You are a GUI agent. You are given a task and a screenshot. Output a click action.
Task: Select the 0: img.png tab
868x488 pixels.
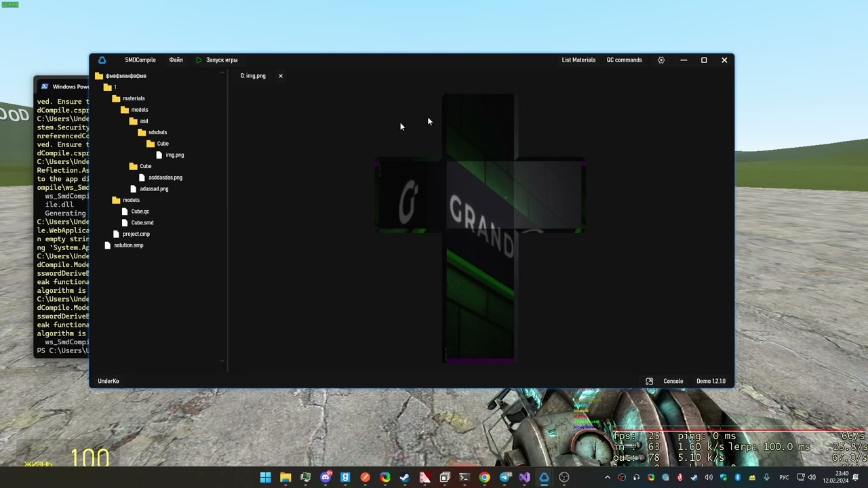click(253, 76)
